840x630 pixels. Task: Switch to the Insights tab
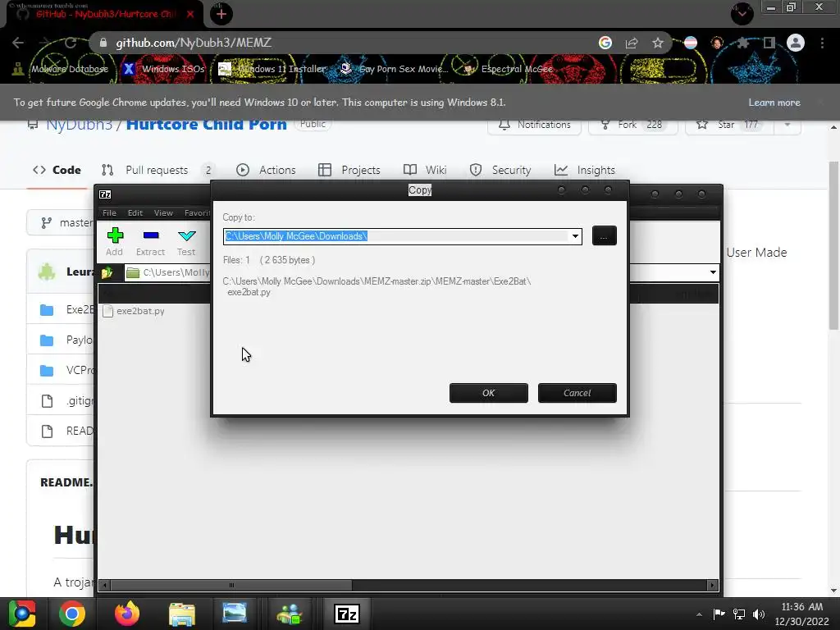coord(585,170)
